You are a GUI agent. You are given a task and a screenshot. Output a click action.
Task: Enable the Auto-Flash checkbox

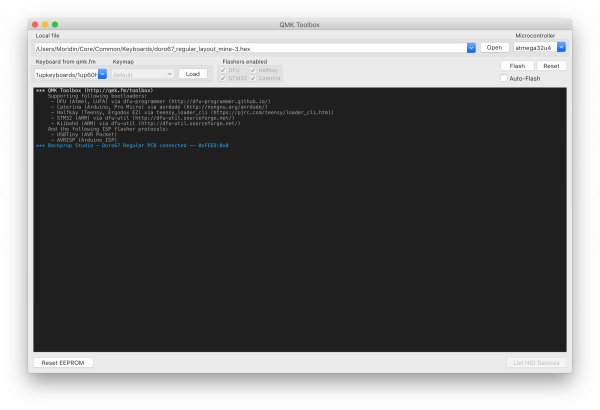[504, 78]
